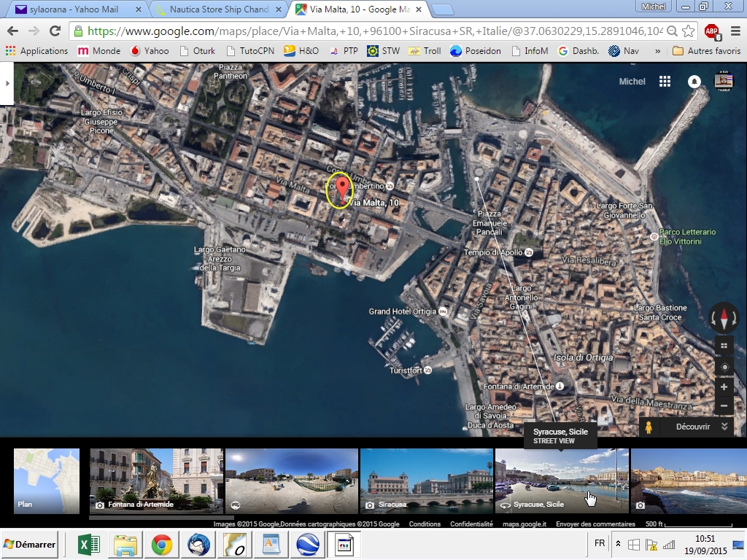The width and height of the screenshot is (747, 560).
Task: Collapse the Découvrir photo strip
Action: coord(724,427)
